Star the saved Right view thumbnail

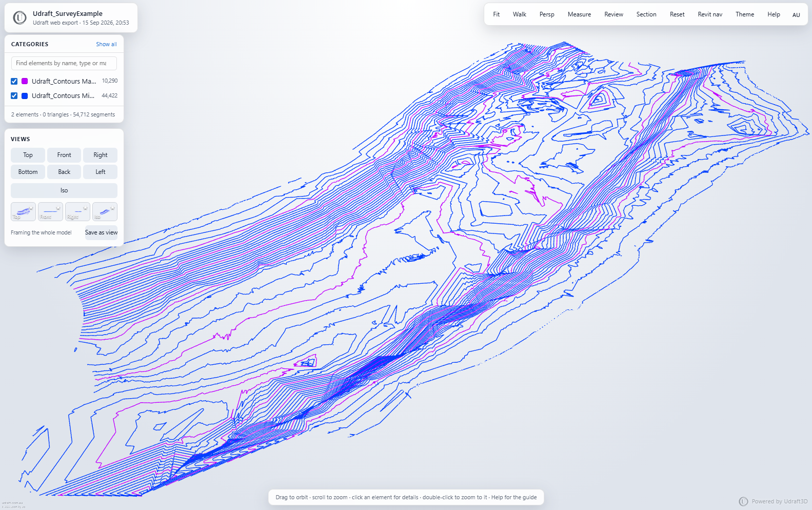86,208
